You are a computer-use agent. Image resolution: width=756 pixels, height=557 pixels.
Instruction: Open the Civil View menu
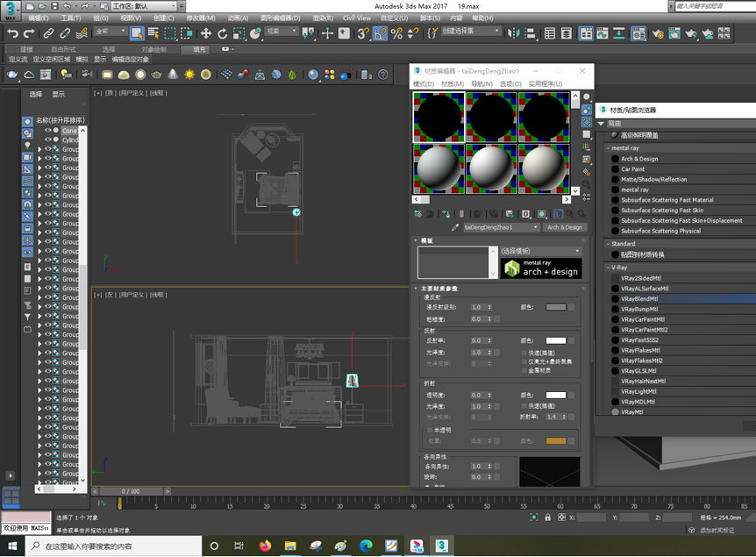[357, 18]
